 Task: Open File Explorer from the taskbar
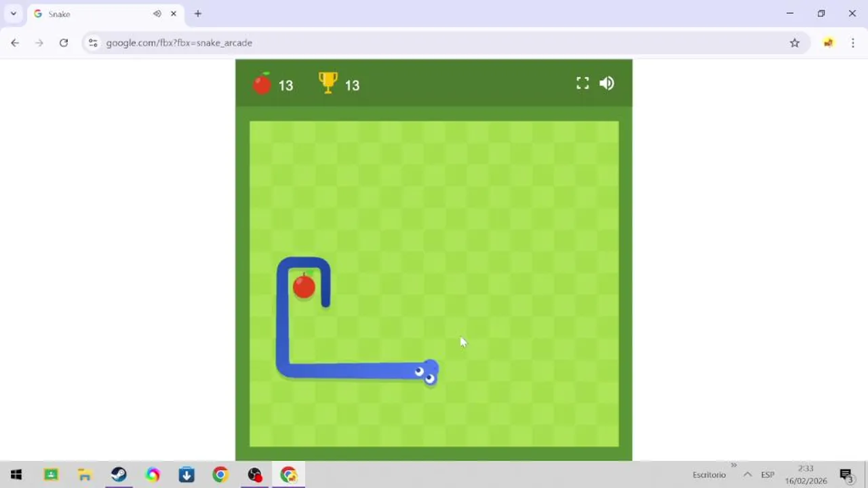tap(85, 474)
